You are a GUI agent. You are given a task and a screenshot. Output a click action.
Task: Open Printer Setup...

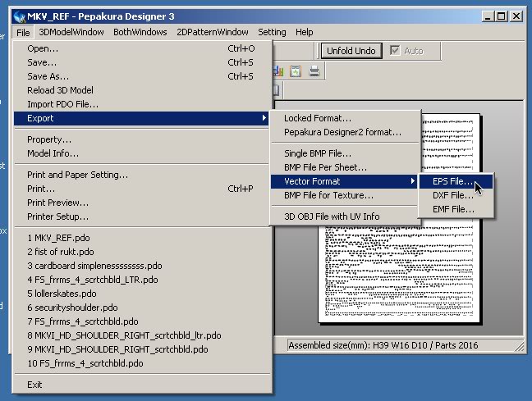[x=141, y=216]
